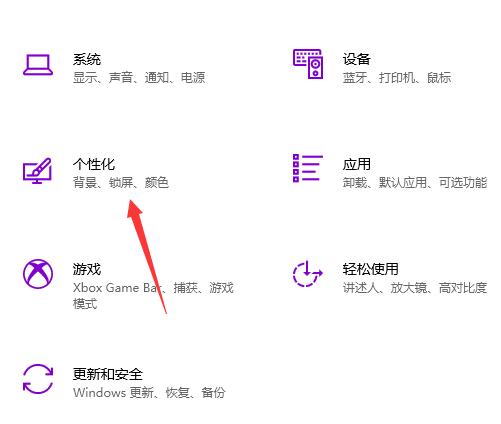The height and width of the screenshot is (424, 501).
Task: Click the laptop icon for 系统
Action: [x=38, y=65]
